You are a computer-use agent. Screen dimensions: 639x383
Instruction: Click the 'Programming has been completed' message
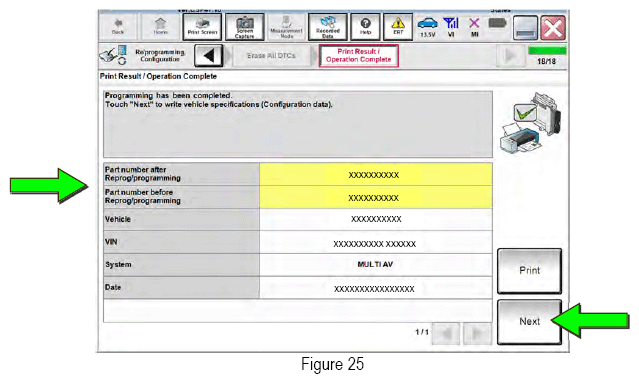click(168, 95)
